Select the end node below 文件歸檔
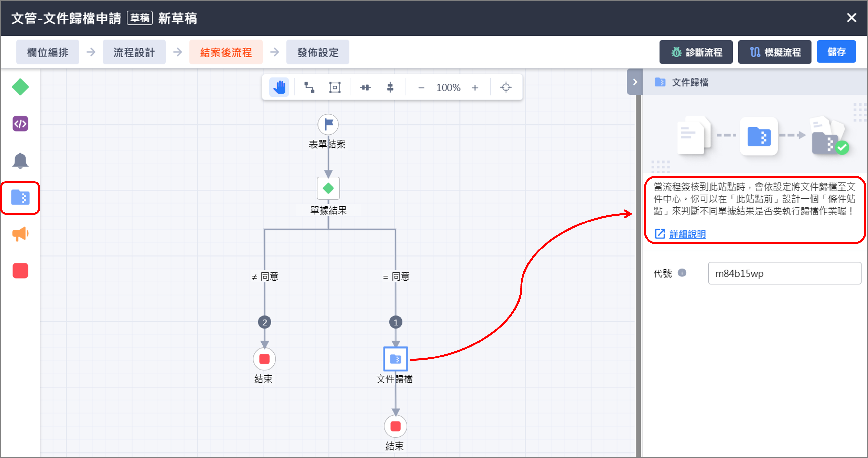Viewport: 868px width, 458px height. pos(396,426)
